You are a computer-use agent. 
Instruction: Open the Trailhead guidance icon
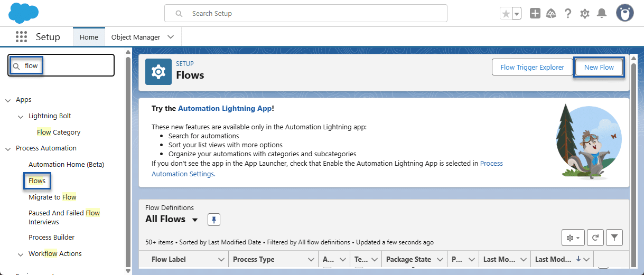click(551, 14)
